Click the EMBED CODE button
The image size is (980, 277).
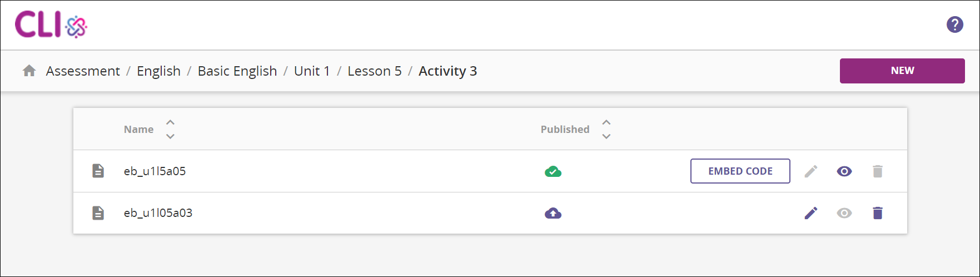(740, 171)
